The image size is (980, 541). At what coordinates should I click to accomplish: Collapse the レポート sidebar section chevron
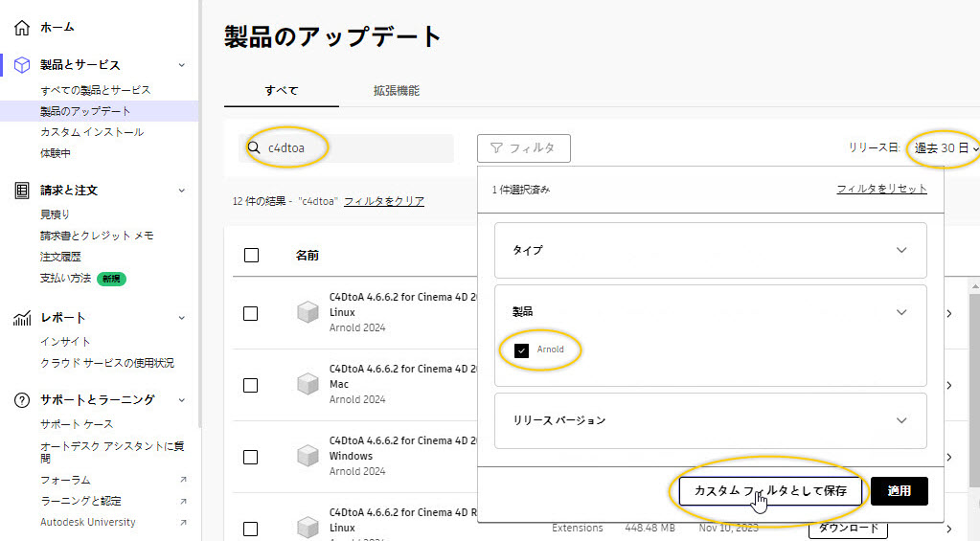[x=182, y=318]
